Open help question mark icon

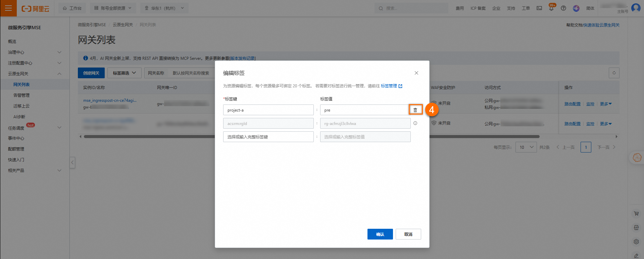click(x=563, y=8)
